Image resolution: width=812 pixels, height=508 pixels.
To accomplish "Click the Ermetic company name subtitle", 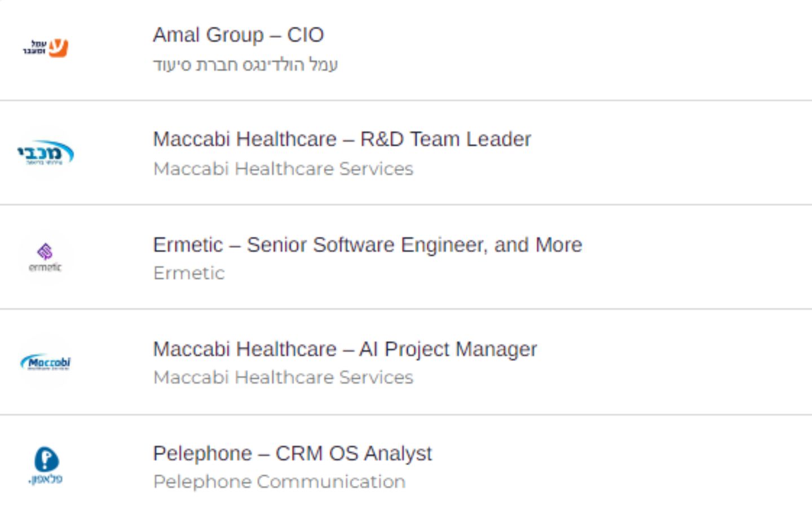I will (189, 273).
